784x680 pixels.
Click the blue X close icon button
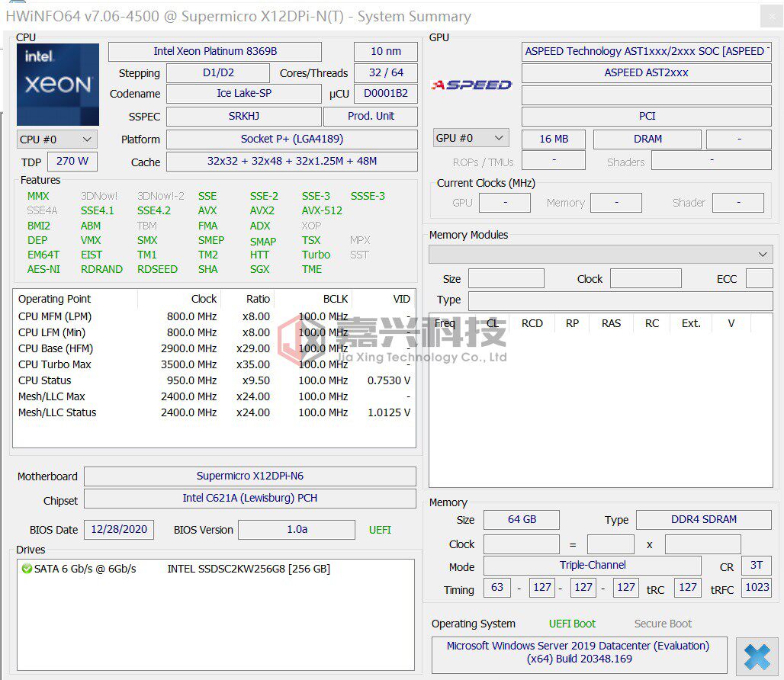click(757, 656)
